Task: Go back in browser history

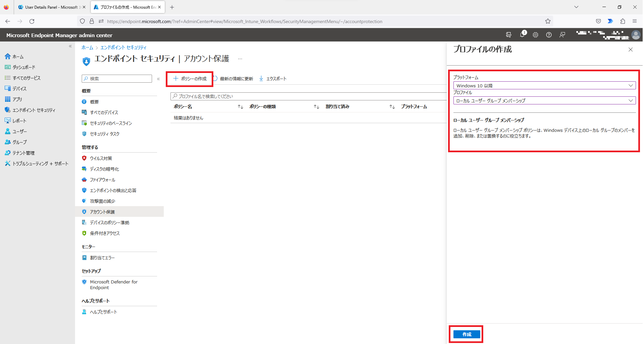Action: coord(8,21)
